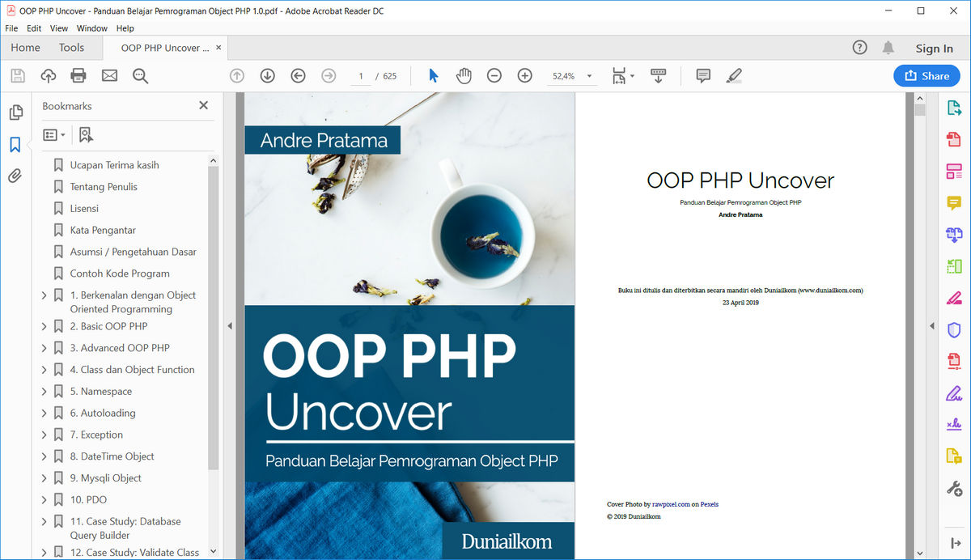Open the Edit PDF tool
Viewport: 971px width, 560px height.
[x=954, y=172]
